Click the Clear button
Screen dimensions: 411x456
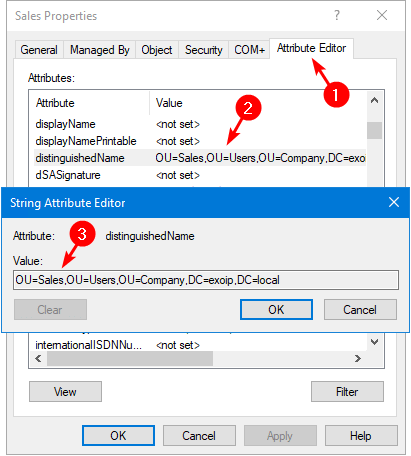(50, 310)
